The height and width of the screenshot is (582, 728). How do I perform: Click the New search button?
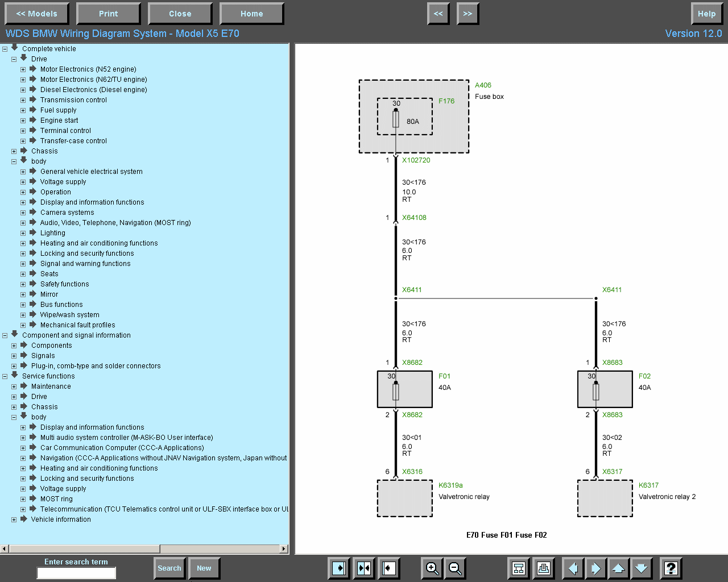point(204,568)
